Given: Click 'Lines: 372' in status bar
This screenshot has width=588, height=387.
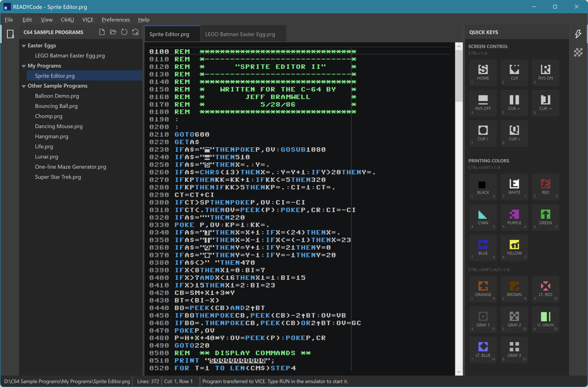Looking at the screenshot, I should pos(147,381).
